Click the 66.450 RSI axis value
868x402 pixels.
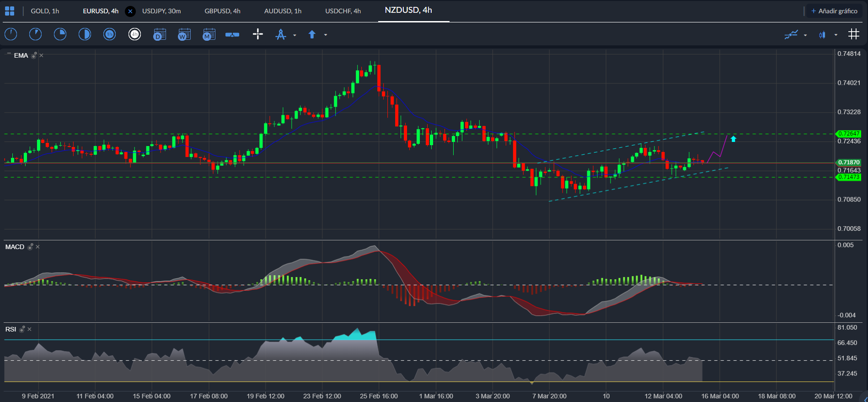coord(847,343)
